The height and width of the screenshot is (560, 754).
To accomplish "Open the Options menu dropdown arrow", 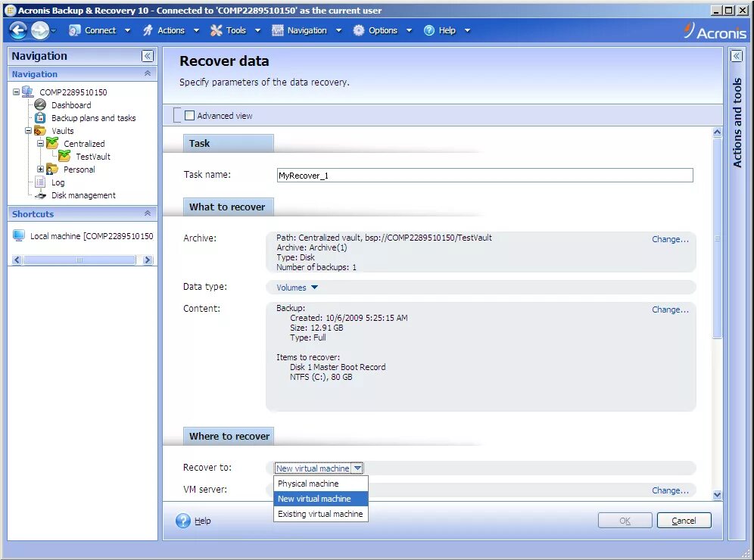I will pos(410,30).
